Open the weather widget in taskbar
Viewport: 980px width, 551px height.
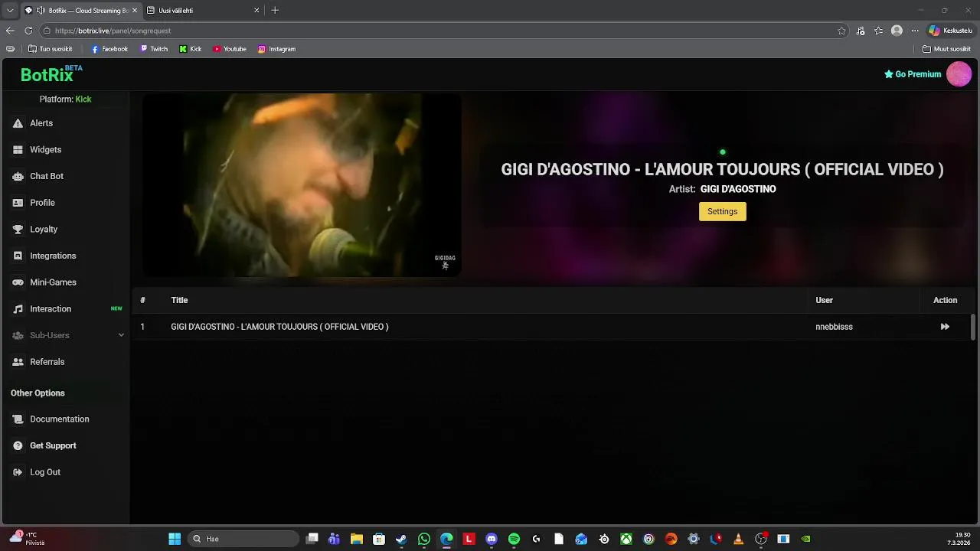(28, 539)
